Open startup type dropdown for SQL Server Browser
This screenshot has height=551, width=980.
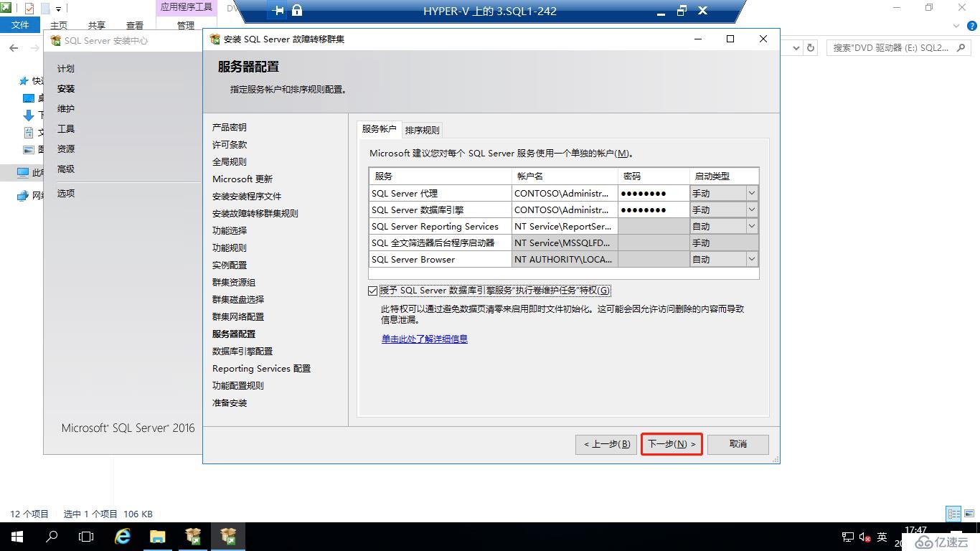(751, 259)
